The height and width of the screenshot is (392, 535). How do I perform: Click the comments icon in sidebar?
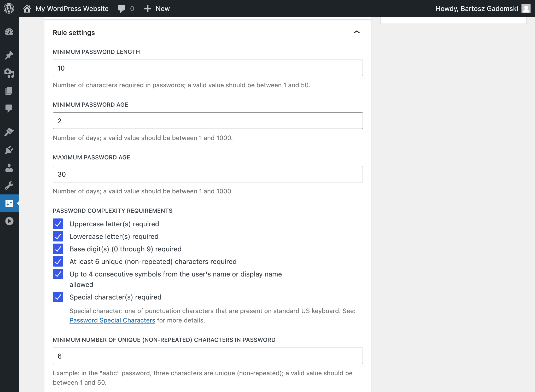pos(9,108)
